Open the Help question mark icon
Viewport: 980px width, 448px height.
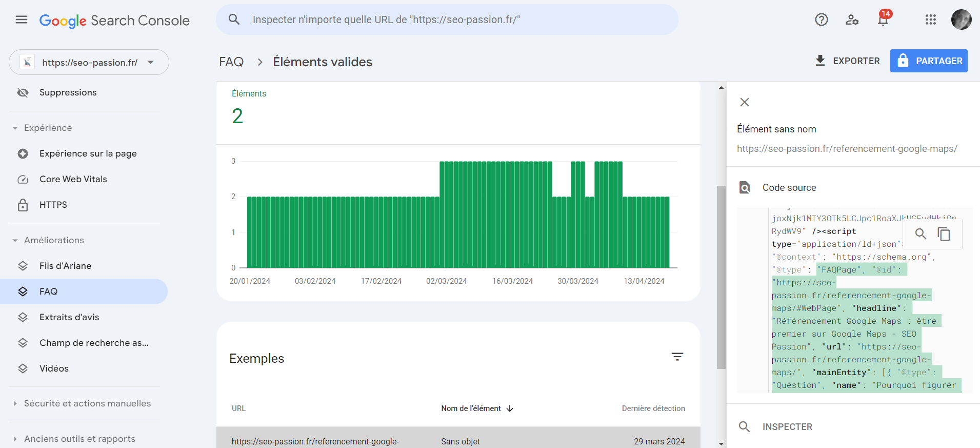(822, 20)
